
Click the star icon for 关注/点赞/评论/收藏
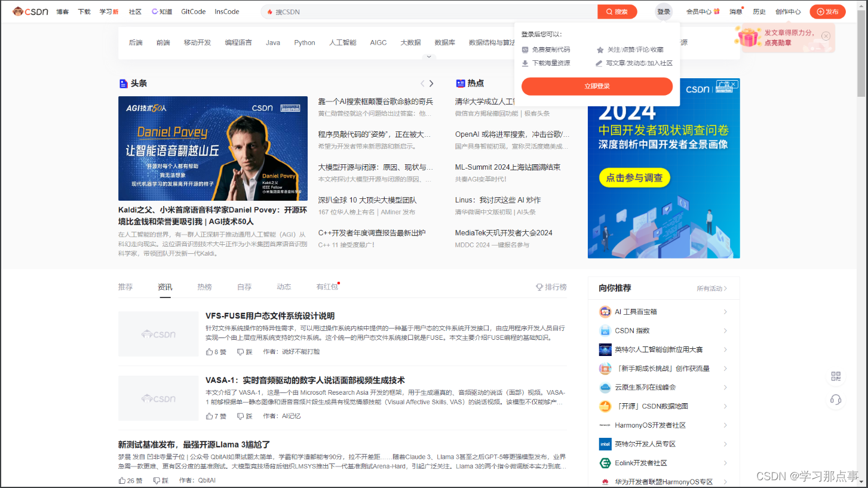pyautogui.click(x=600, y=50)
